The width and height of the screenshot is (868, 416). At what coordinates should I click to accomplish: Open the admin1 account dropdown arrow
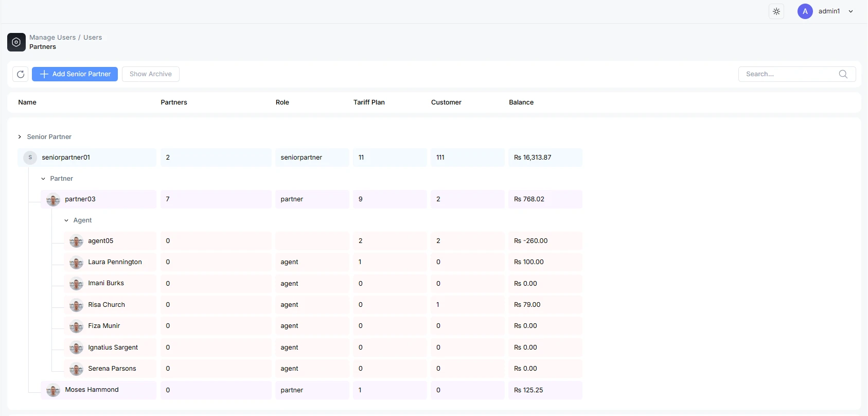[851, 11]
